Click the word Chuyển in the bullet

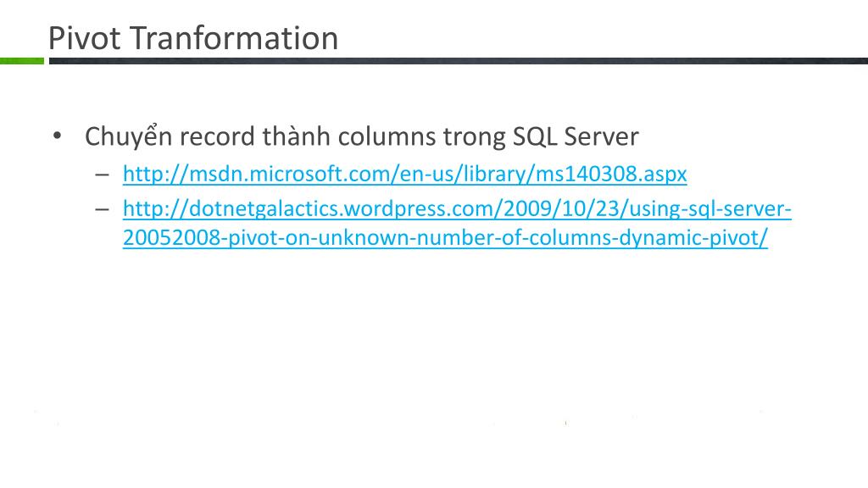tap(129, 136)
